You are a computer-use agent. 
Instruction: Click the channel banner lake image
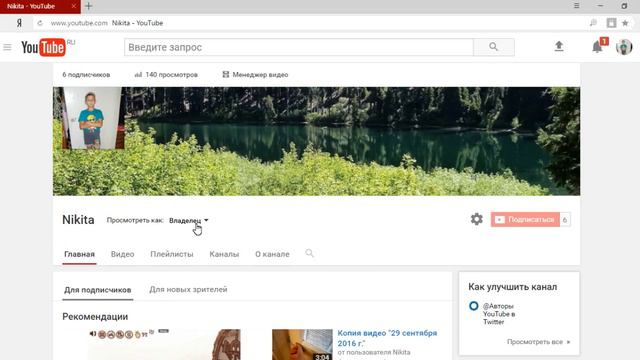(316, 141)
